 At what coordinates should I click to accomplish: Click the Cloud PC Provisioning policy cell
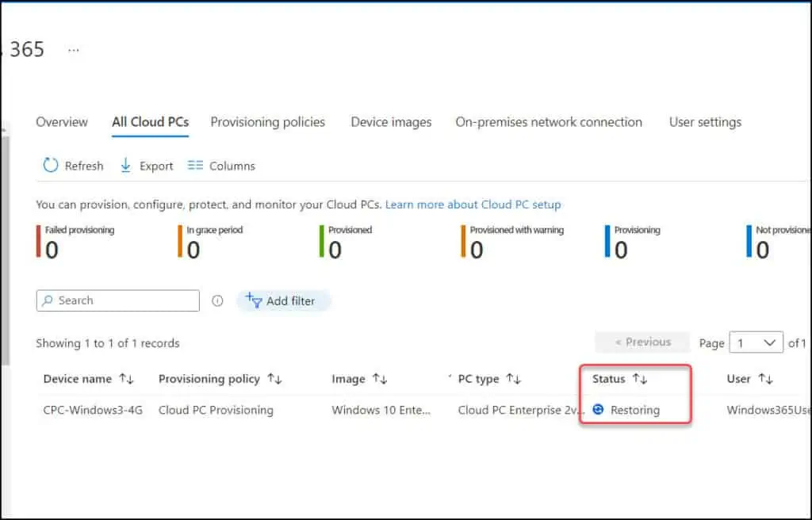pos(216,410)
